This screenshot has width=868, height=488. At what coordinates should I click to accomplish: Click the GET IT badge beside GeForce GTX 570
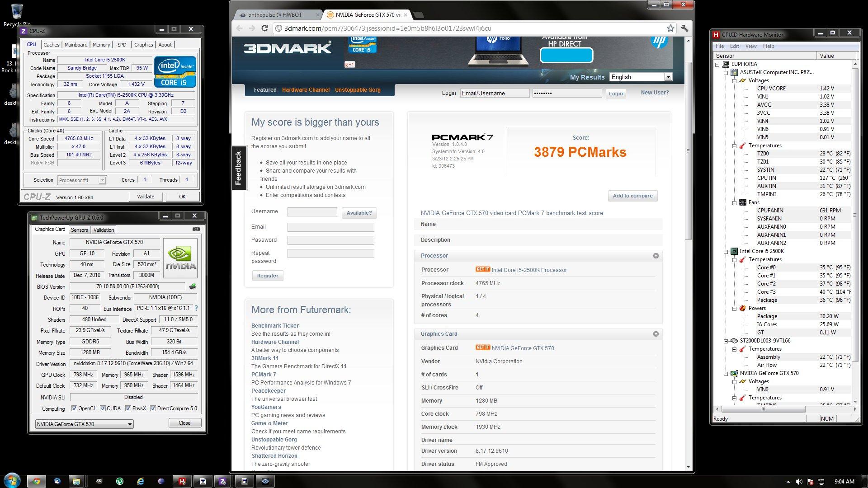[482, 347]
